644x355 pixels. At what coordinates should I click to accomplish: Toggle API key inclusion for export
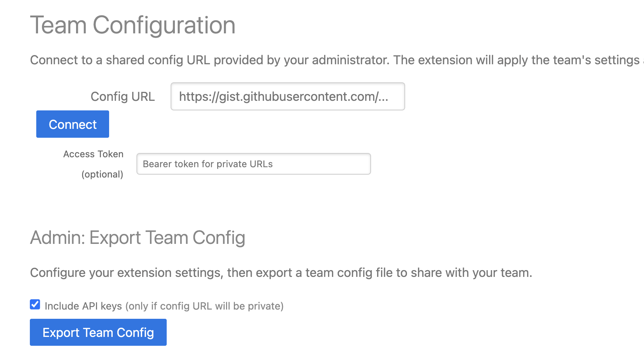coord(35,305)
